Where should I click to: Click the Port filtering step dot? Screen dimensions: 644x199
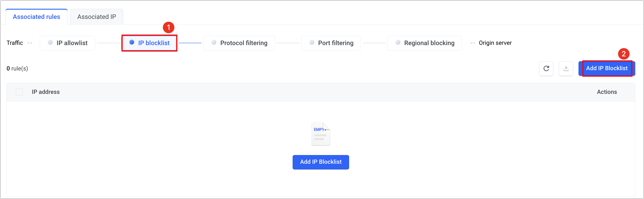312,42
